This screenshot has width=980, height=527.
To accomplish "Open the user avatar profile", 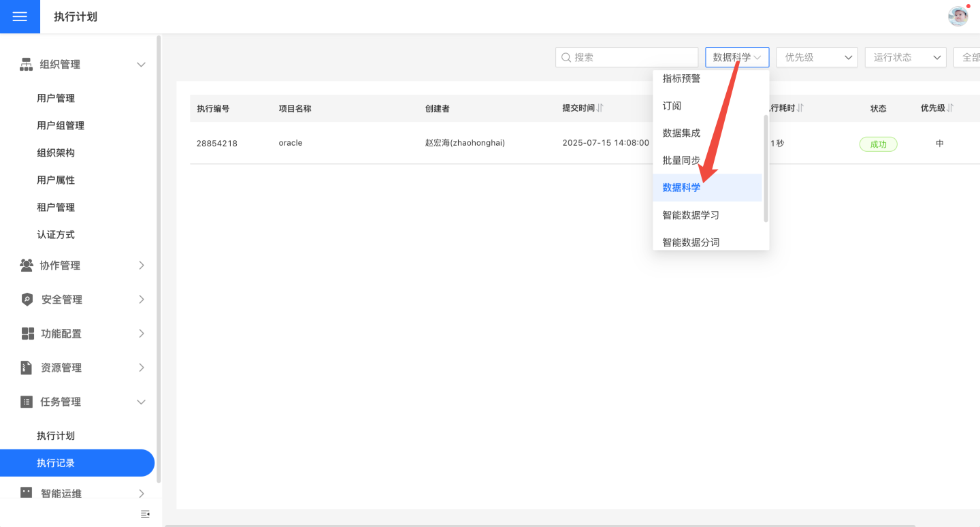I will pyautogui.click(x=958, y=16).
